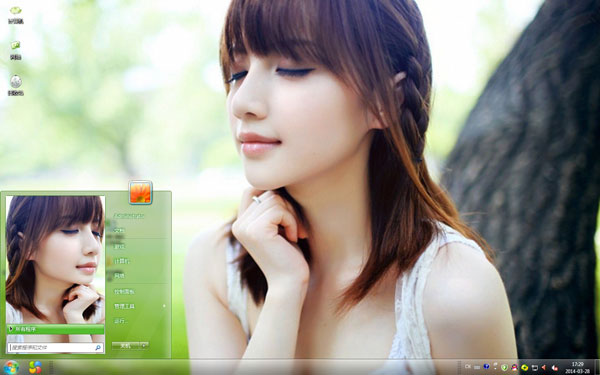
Task: Open the Network desktop icon
Action: coord(15,50)
